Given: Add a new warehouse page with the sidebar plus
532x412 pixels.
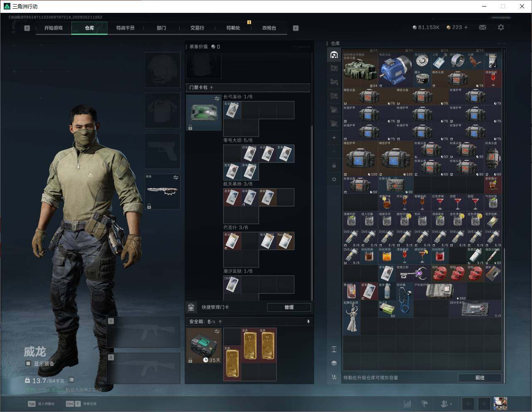Looking at the screenshot, I should 334,137.
